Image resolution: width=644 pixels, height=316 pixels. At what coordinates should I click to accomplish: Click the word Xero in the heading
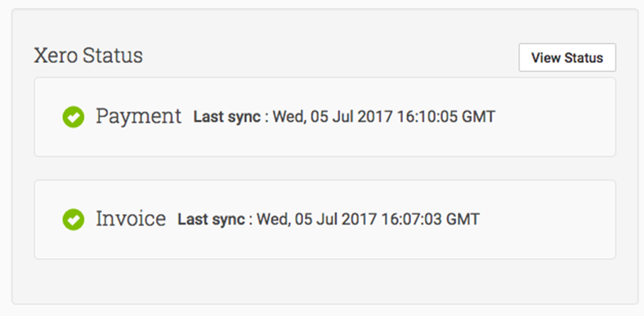click(56, 56)
